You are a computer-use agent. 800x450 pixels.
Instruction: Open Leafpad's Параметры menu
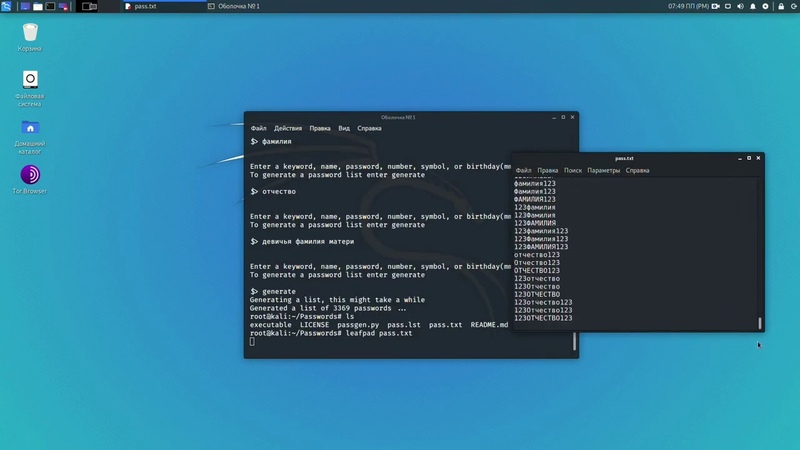click(x=604, y=170)
